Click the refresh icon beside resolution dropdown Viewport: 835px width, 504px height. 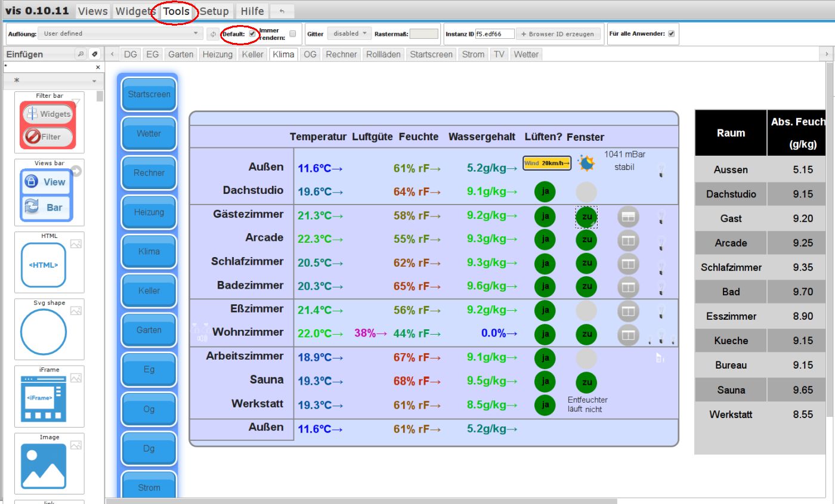(213, 34)
